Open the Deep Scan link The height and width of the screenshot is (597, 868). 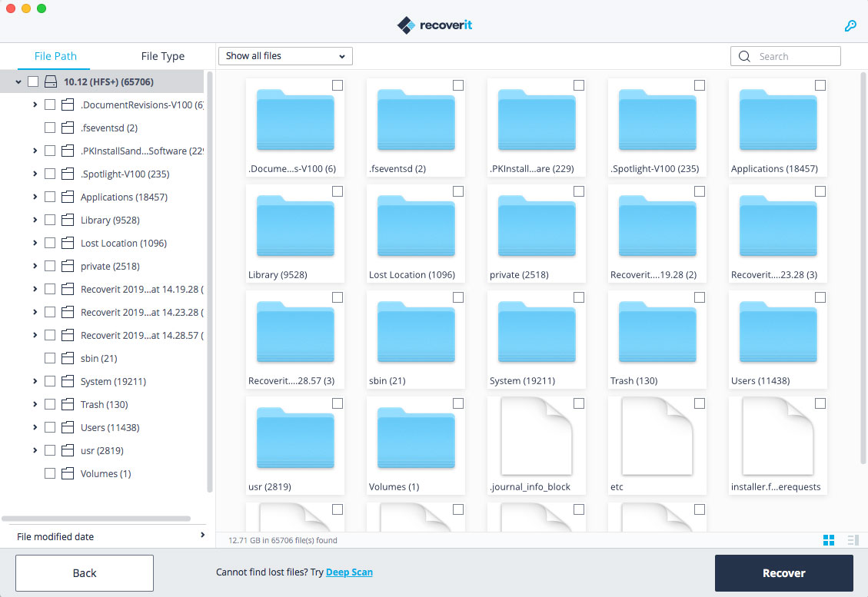(x=349, y=572)
